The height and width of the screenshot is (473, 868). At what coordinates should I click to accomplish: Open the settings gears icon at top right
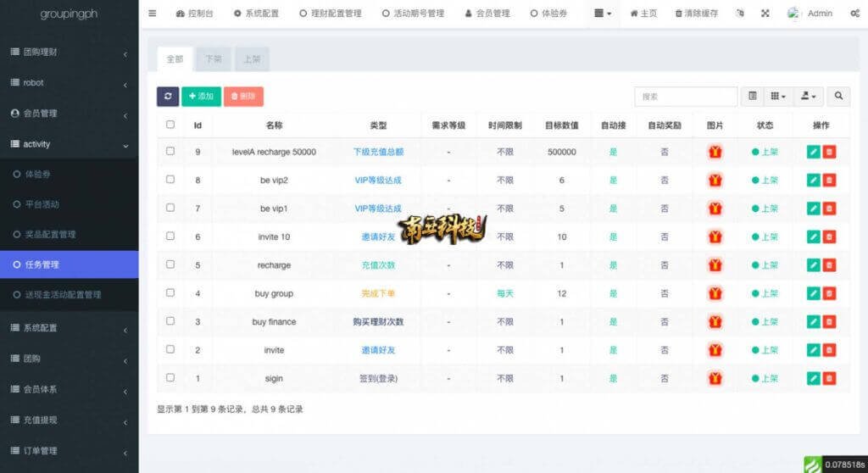pos(854,14)
